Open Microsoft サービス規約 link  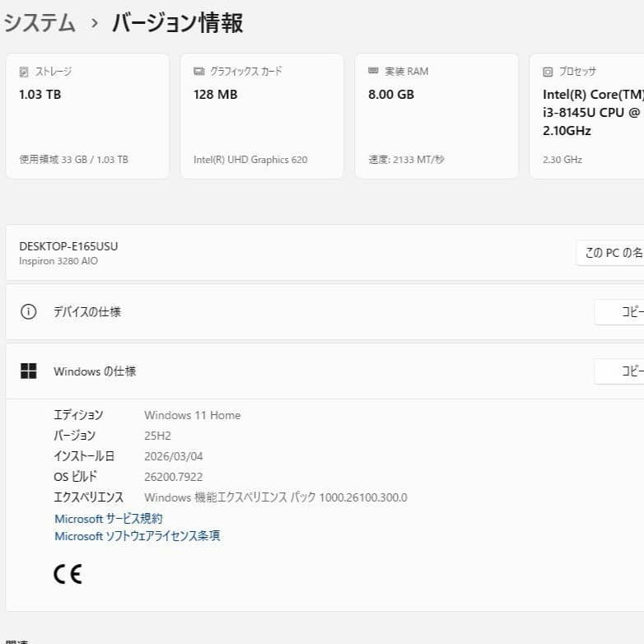pyautogui.click(x=109, y=519)
